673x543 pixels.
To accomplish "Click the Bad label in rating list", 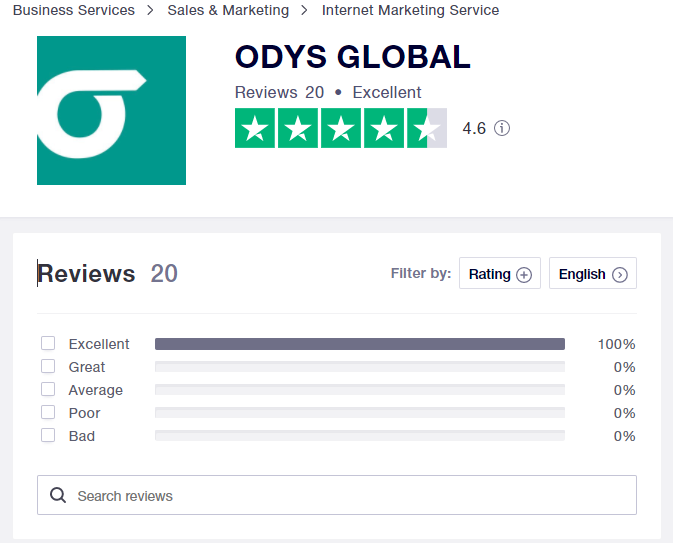I will click(x=82, y=436).
